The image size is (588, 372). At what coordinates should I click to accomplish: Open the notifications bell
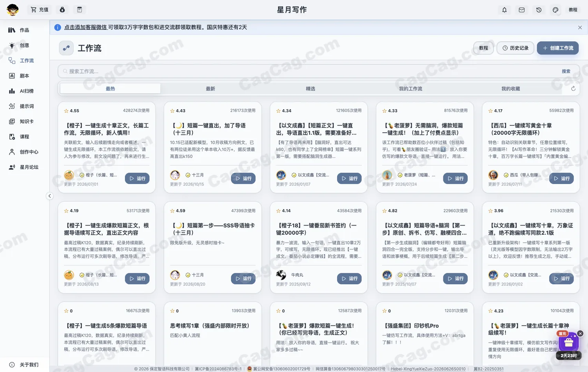[x=505, y=10]
